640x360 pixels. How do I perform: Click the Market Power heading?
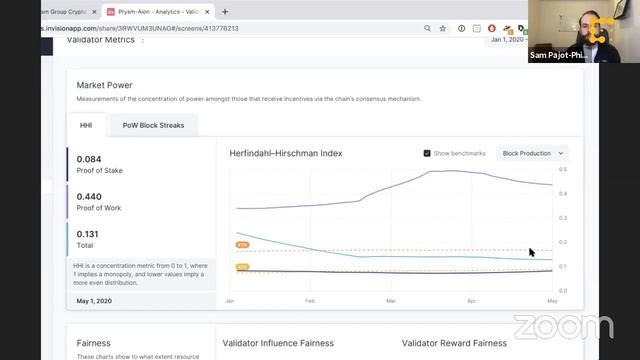[x=104, y=85]
